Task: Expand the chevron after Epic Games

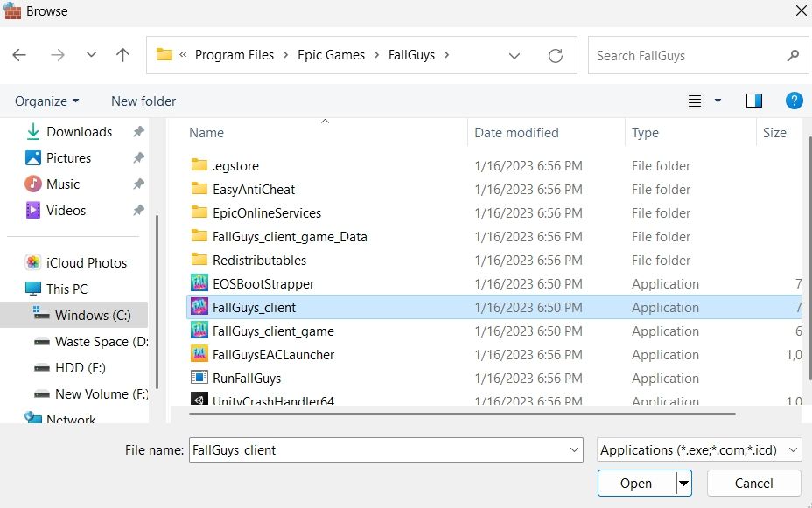Action: tap(376, 55)
